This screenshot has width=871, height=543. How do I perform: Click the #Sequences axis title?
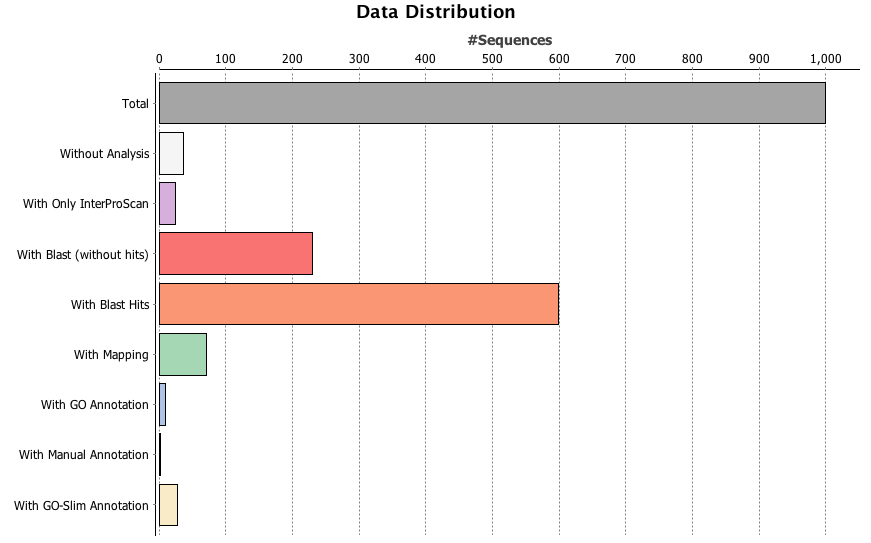click(509, 40)
